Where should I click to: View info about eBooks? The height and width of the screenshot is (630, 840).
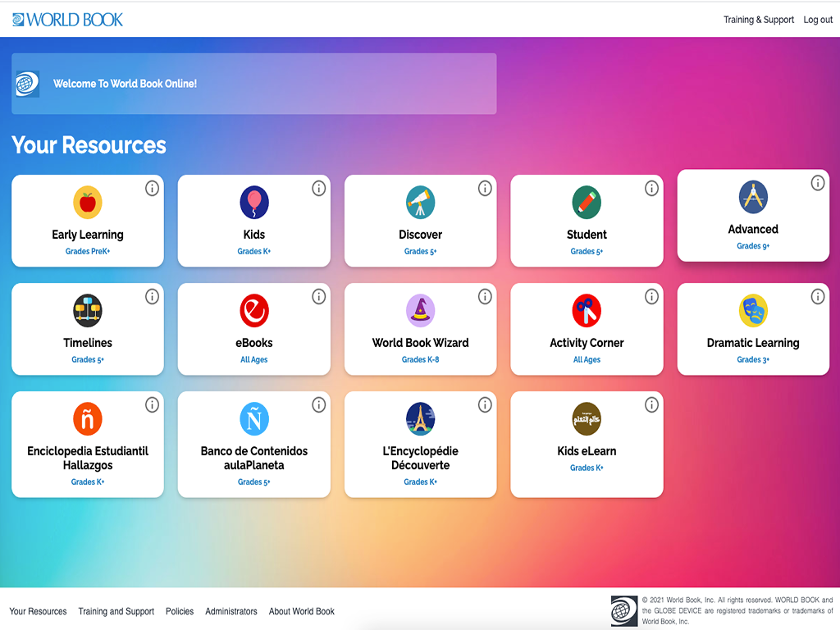(319, 297)
